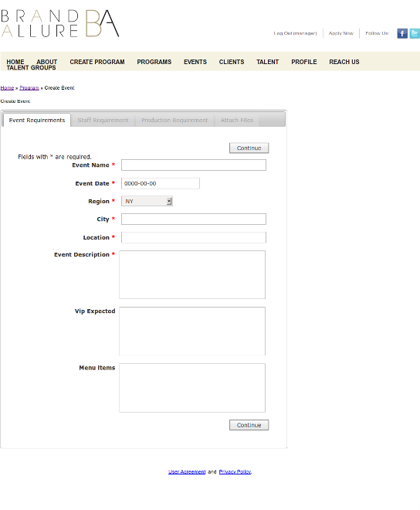Expand the Region dropdown showing NY
The height and width of the screenshot is (510, 420).
click(x=147, y=202)
